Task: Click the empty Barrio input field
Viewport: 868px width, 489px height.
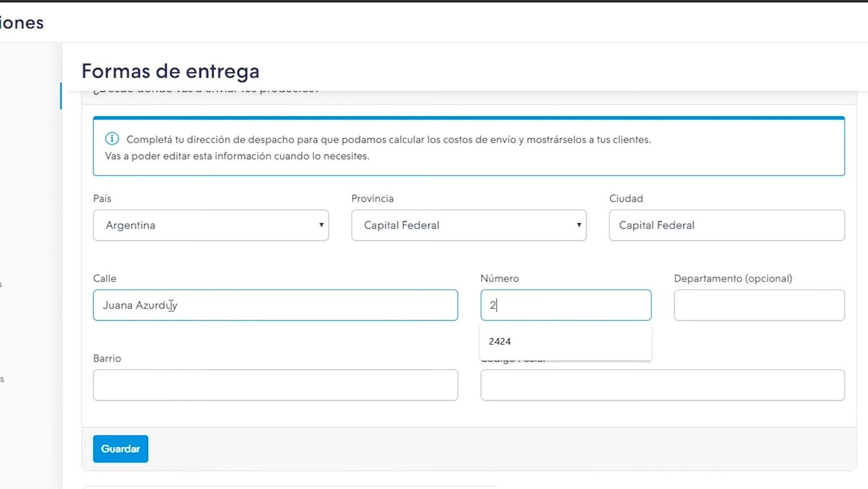Action: 275,385
